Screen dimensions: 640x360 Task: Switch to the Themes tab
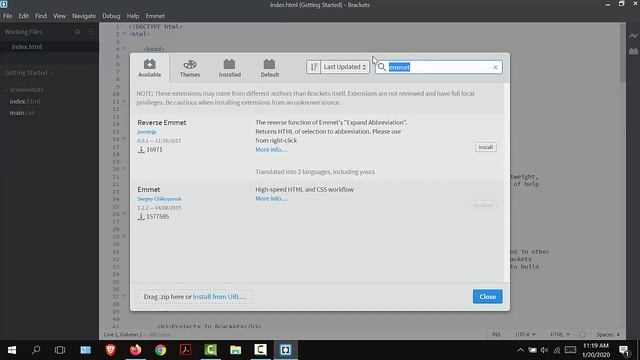[x=190, y=68]
